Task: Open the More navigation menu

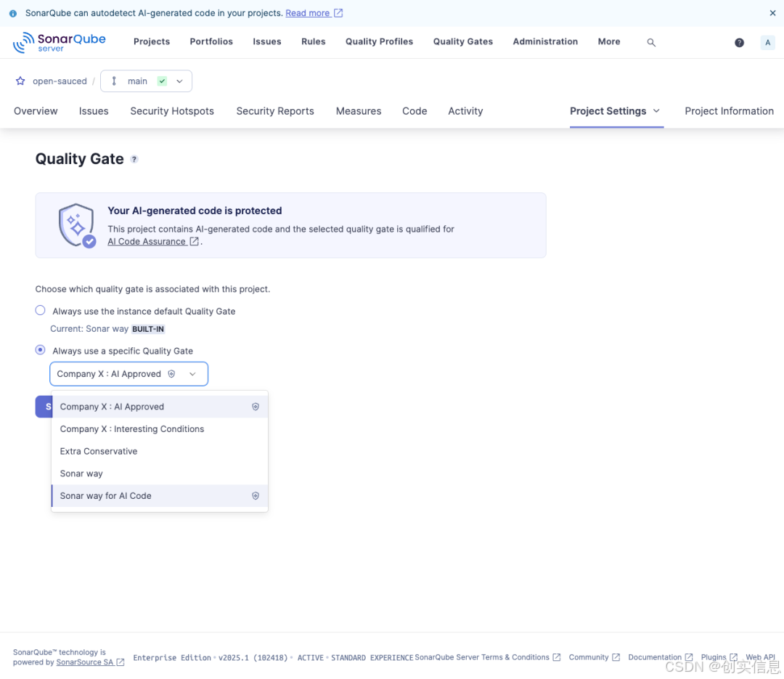Action: [609, 41]
